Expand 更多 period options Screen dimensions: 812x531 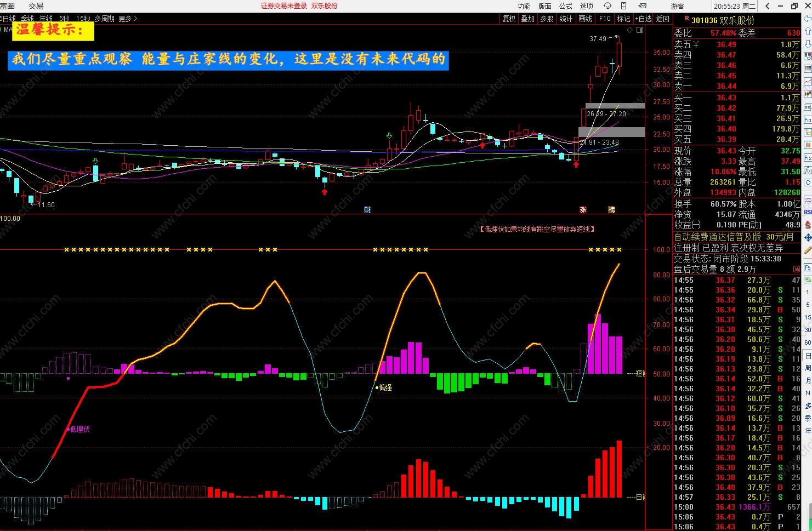click(x=128, y=19)
